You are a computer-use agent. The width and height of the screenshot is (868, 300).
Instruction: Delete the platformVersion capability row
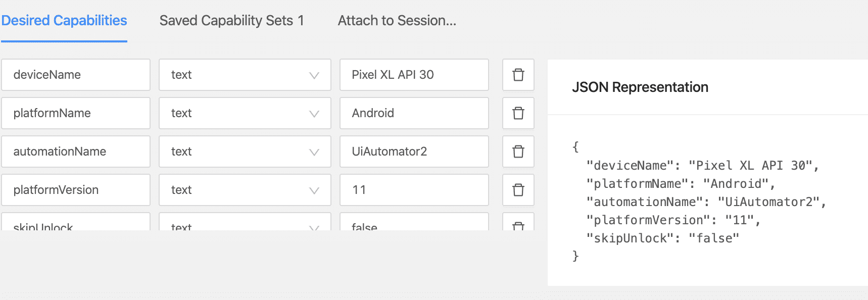(518, 190)
